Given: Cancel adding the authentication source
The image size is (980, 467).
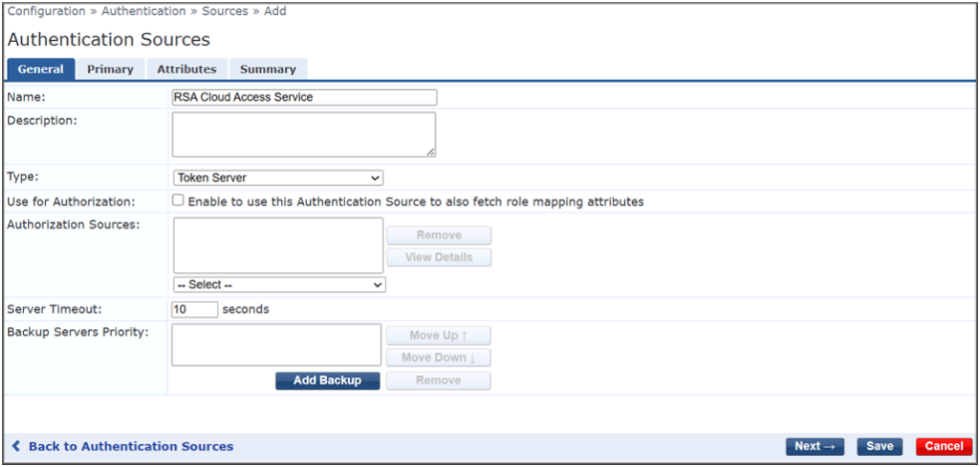Looking at the screenshot, I should [x=943, y=446].
